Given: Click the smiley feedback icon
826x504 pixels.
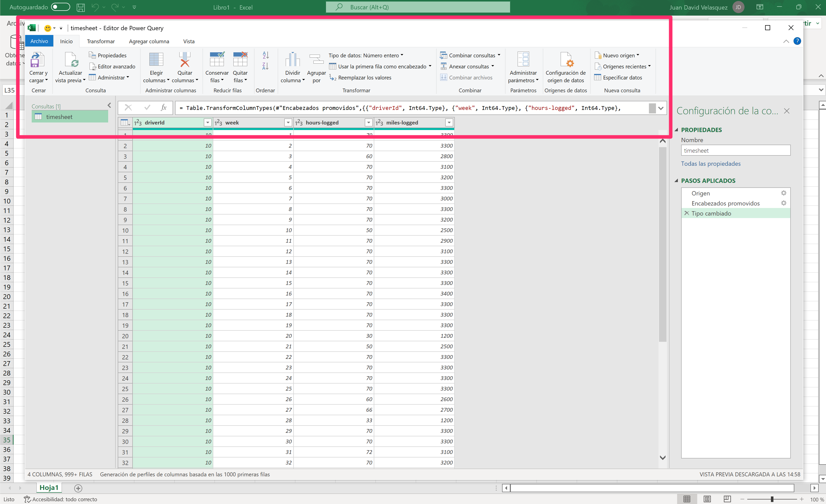Looking at the screenshot, I should (x=48, y=28).
